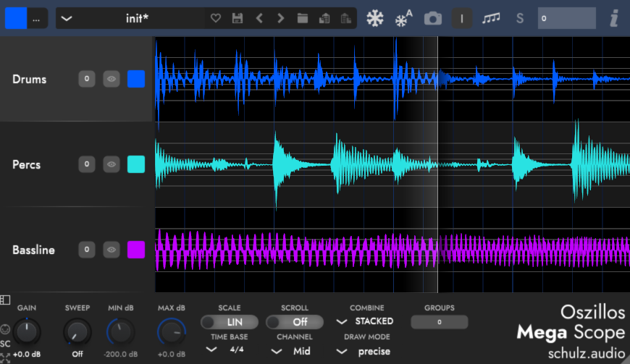The height and width of the screenshot is (364, 630).
Task: Take a snapshot with the camera icon
Action: tap(433, 19)
